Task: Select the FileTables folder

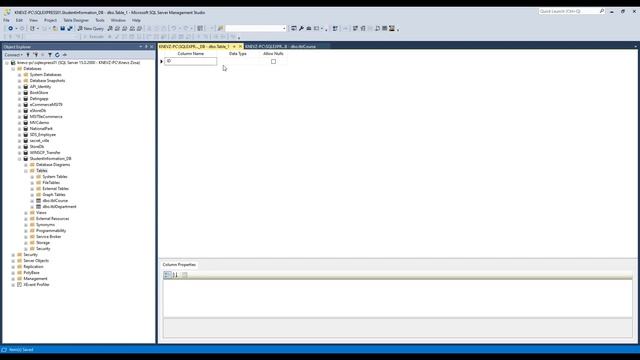Action: pos(51,182)
